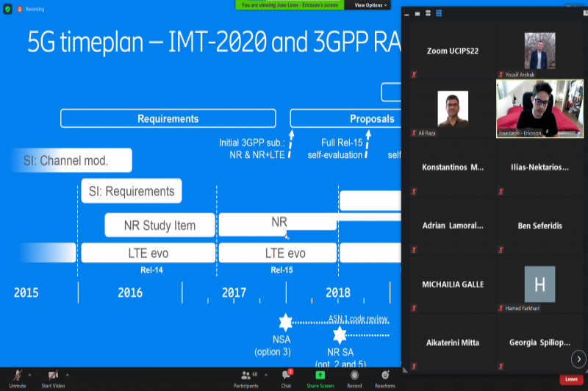
Task: Select Jose Leon's active video tile
Action: pos(540,110)
